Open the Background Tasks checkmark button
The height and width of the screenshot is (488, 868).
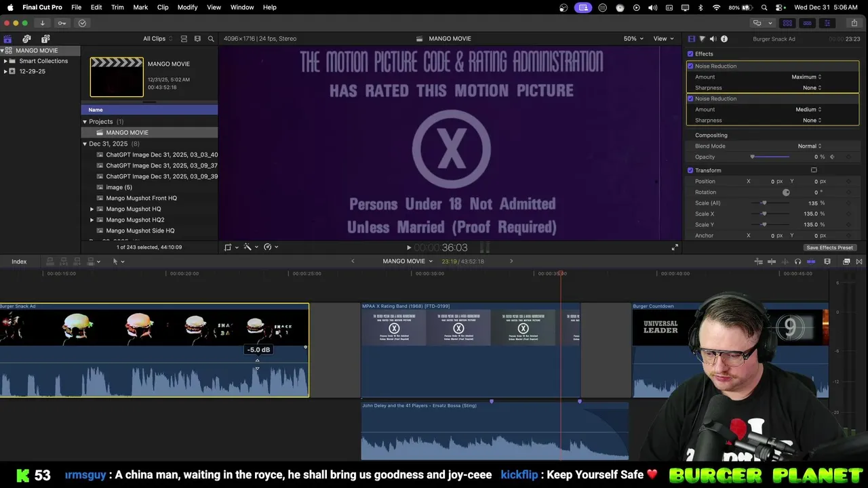click(82, 23)
